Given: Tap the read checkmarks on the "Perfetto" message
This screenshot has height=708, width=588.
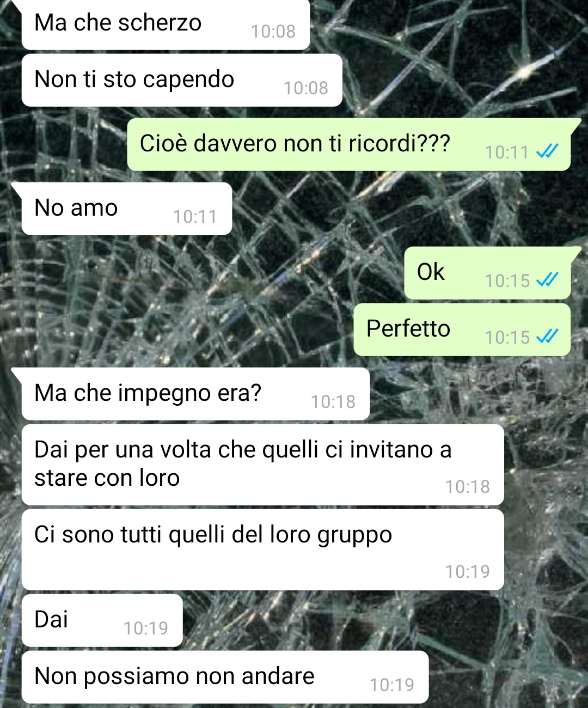Looking at the screenshot, I should pyautogui.click(x=547, y=336).
